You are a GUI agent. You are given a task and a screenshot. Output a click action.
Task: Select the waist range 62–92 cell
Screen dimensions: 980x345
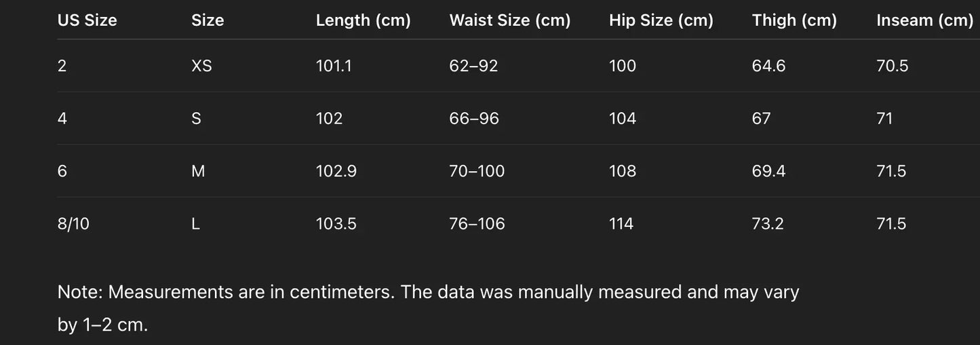(473, 66)
